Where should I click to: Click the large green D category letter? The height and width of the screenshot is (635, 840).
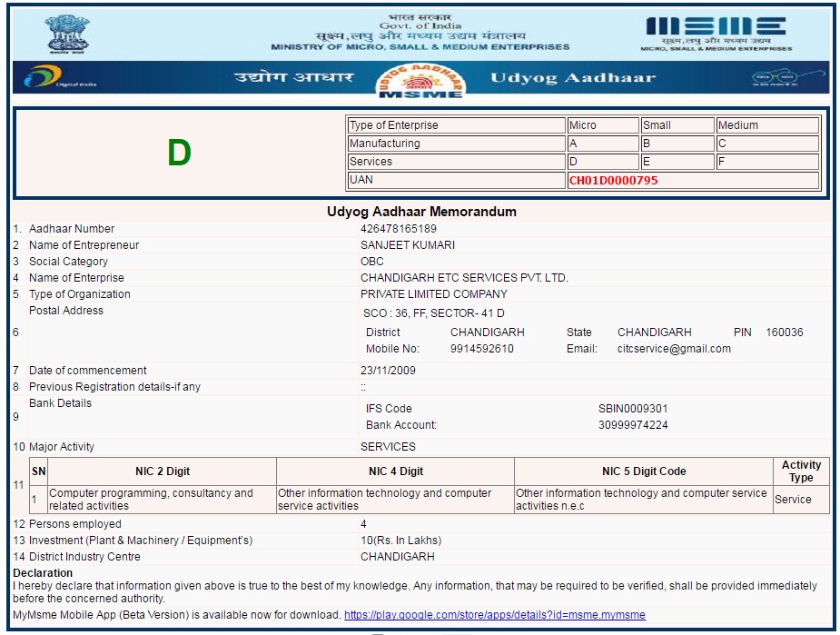tap(179, 154)
